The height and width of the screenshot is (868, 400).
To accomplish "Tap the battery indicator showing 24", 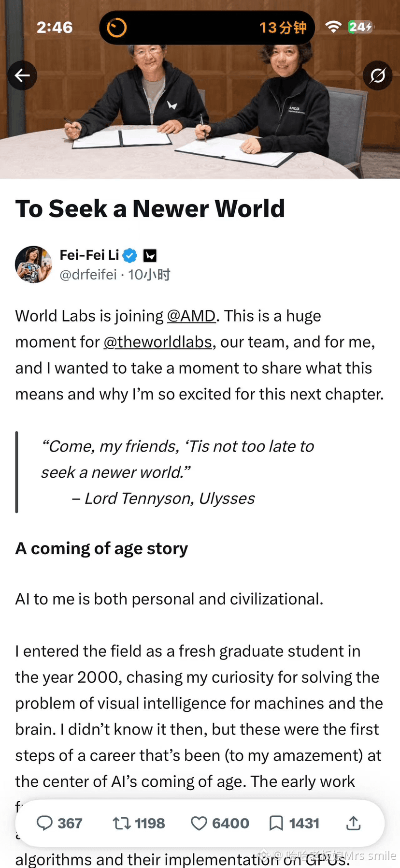I will [360, 27].
